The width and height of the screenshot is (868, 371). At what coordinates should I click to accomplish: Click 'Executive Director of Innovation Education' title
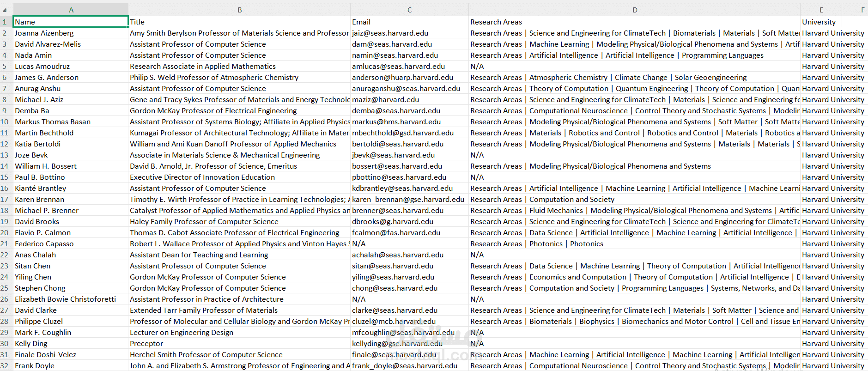(202, 177)
